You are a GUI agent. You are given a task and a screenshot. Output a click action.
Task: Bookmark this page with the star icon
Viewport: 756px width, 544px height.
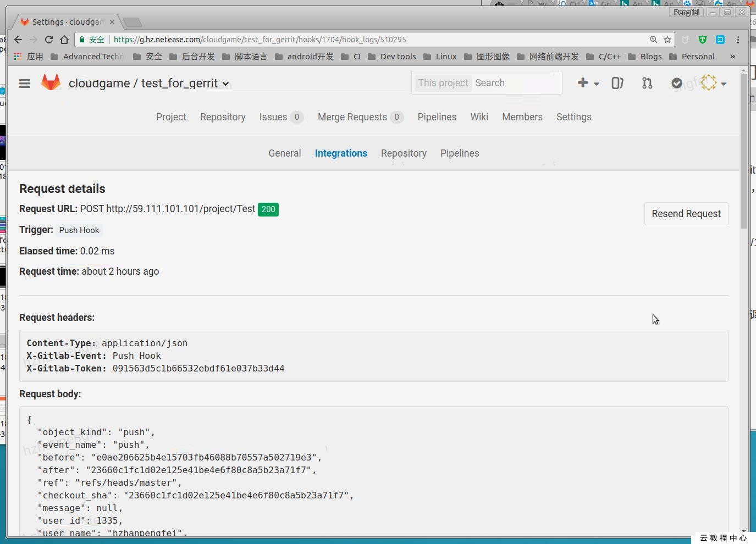pyautogui.click(x=667, y=40)
